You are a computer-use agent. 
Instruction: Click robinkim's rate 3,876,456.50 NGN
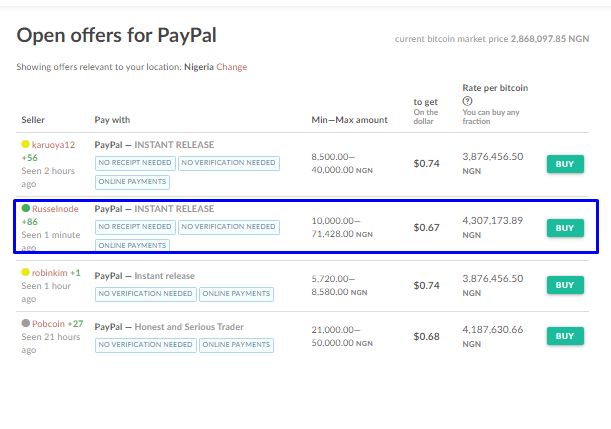(493, 285)
